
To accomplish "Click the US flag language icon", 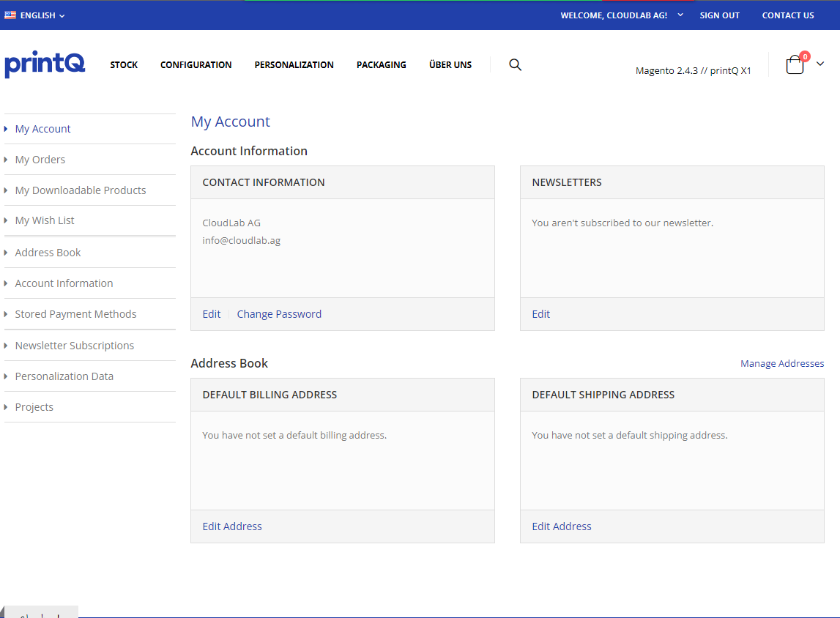I will tap(10, 15).
